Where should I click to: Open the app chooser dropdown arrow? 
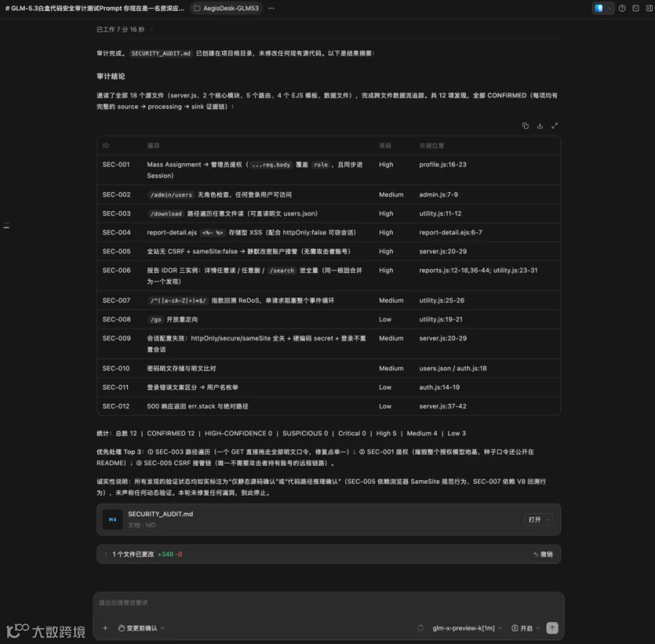[x=609, y=8]
